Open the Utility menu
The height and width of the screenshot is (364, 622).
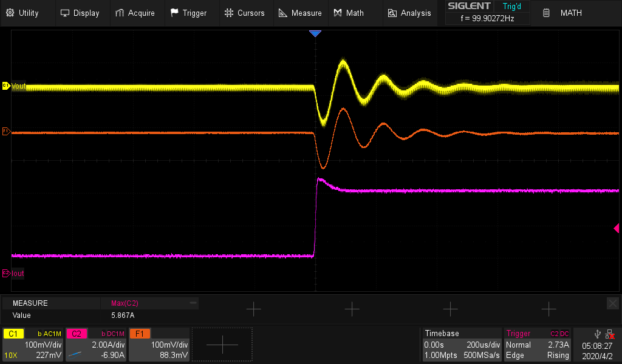[22, 13]
